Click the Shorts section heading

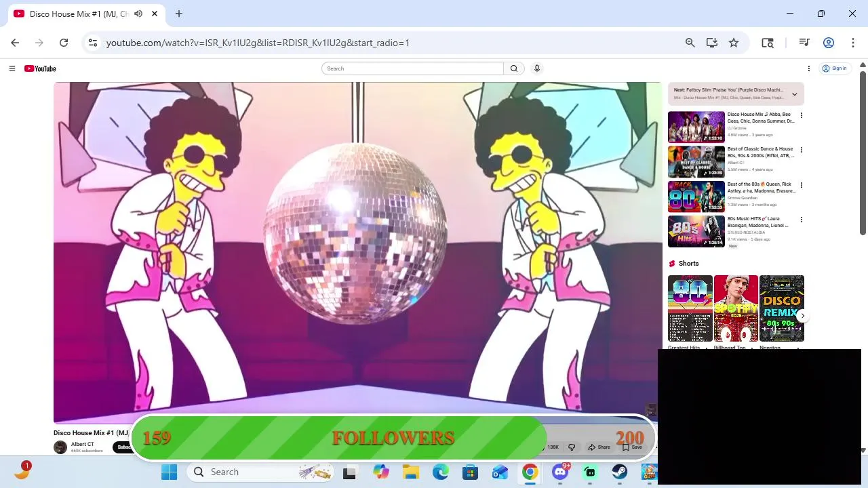688,264
